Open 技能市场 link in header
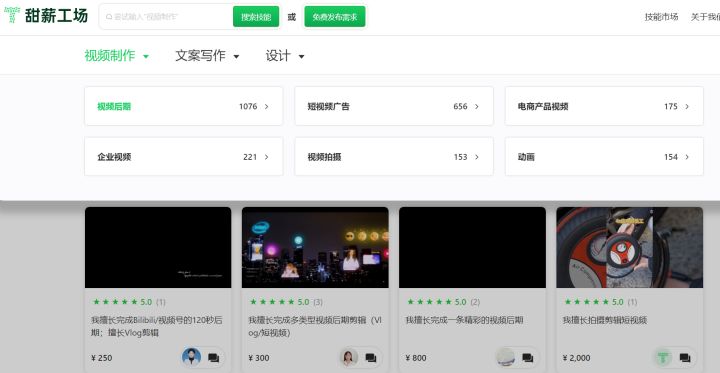This screenshot has height=373, width=720. tap(661, 17)
